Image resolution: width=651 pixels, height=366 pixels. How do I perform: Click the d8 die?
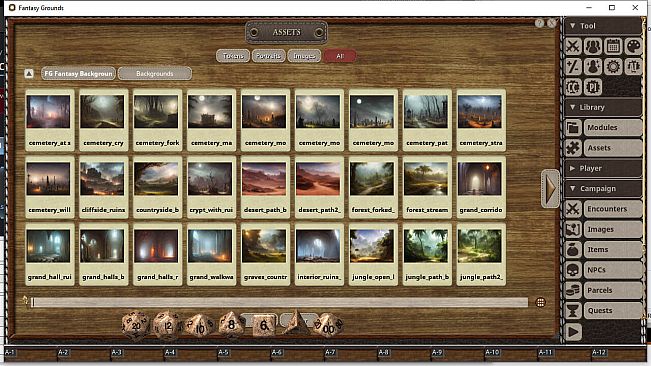(231, 324)
